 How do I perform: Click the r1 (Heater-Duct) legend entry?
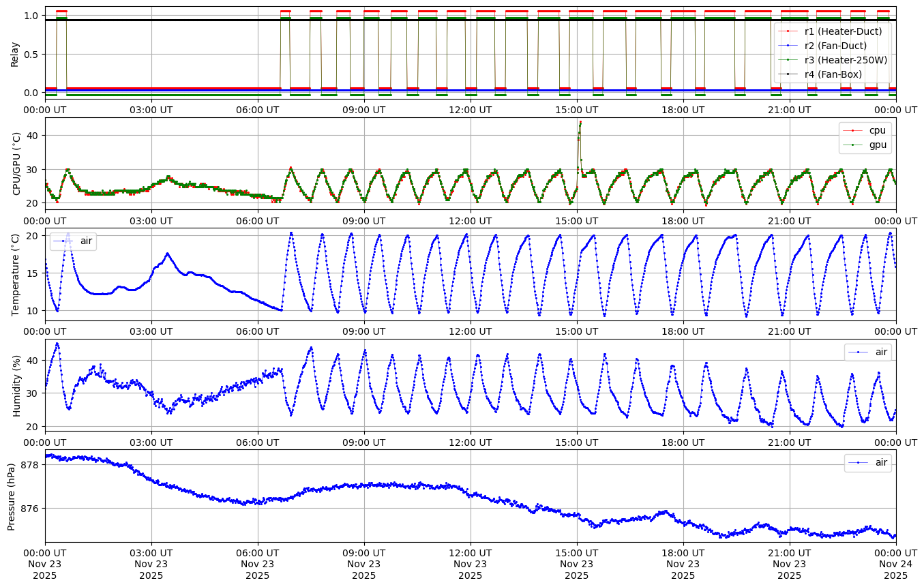(843, 31)
